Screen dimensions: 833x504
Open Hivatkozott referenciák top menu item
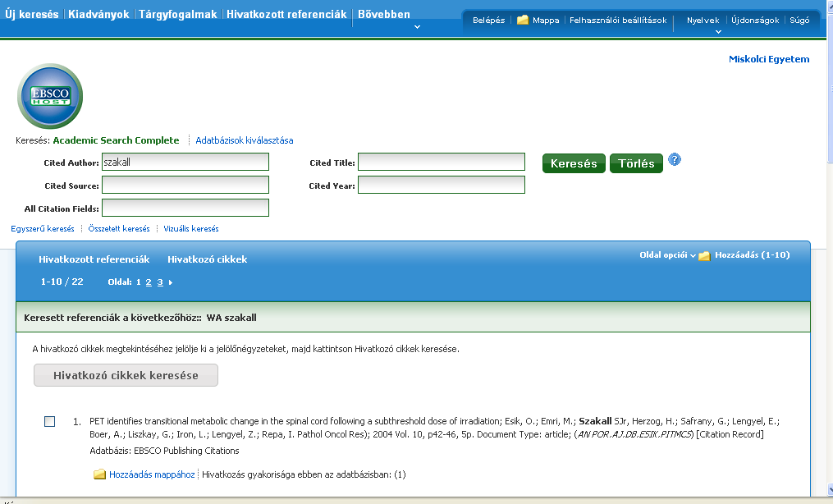286,14
